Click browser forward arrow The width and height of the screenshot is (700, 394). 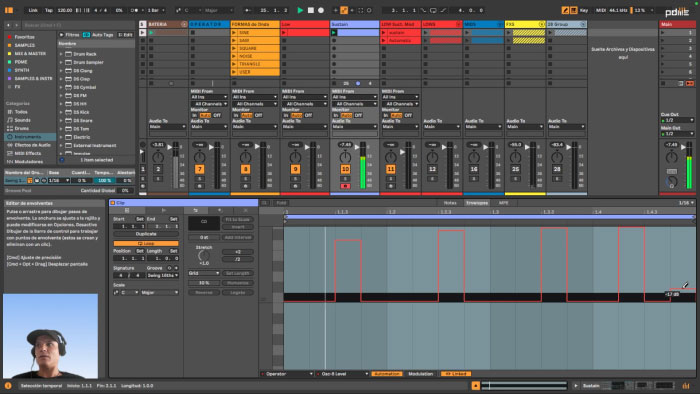17,25
